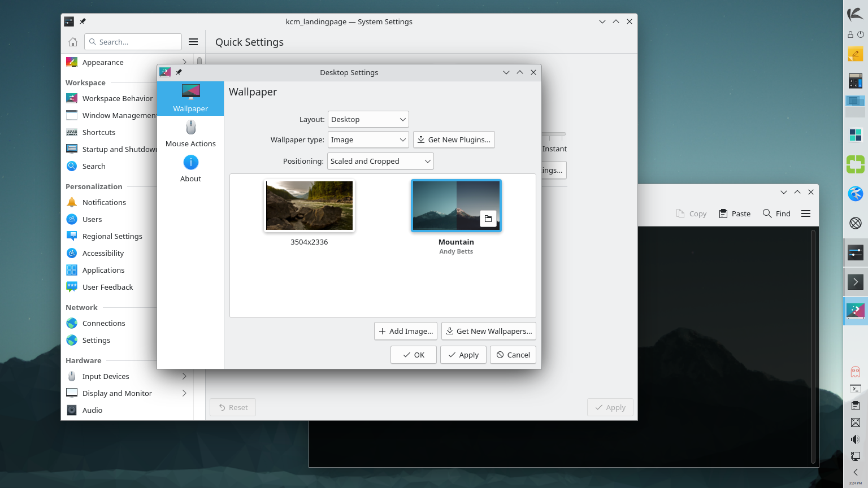Open the Positioning dropdown
The width and height of the screenshot is (868, 488).
click(380, 161)
